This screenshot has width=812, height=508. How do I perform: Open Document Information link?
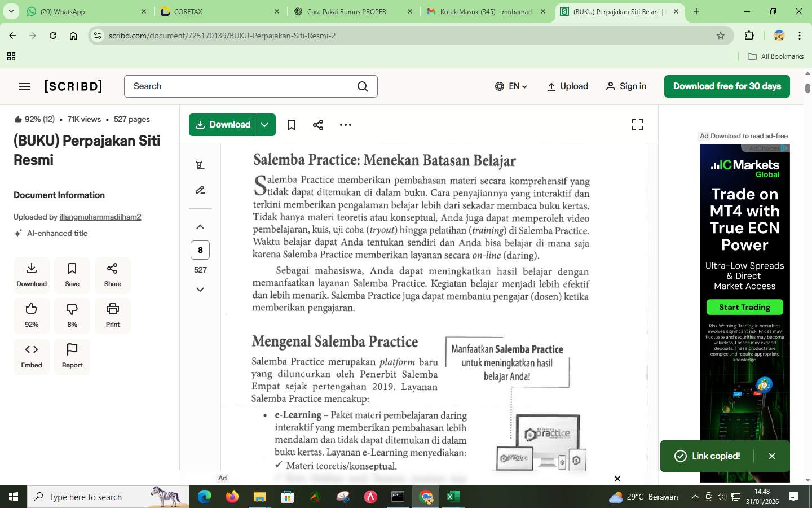tap(59, 195)
